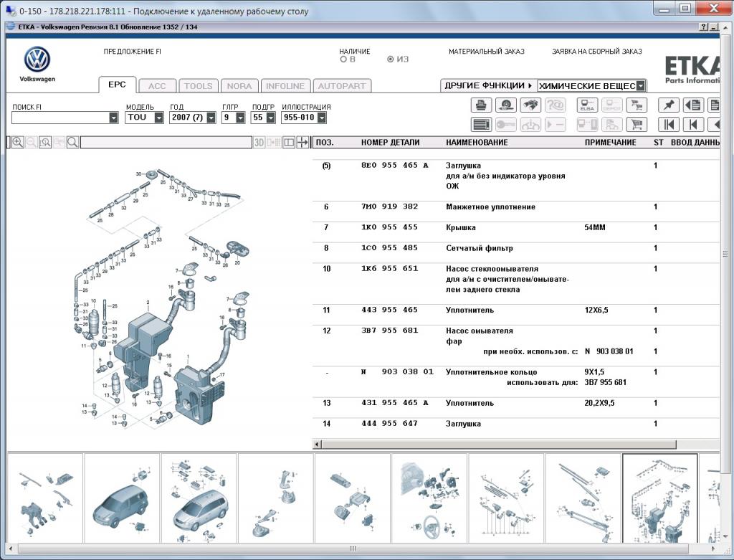The height and width of the screenshot is (560, 734).
Task: Toggle the split view layout icon
Action: 288,143
